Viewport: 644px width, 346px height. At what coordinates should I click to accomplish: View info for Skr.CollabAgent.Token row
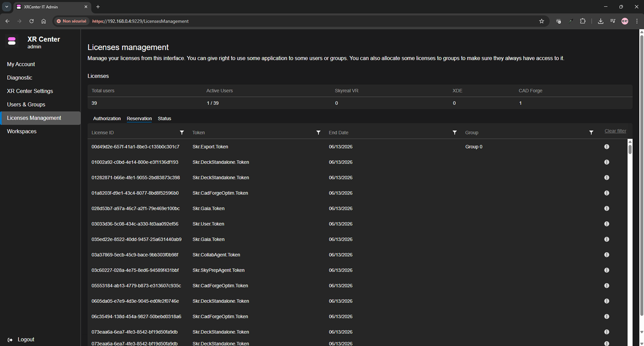(x=606, y=255)
